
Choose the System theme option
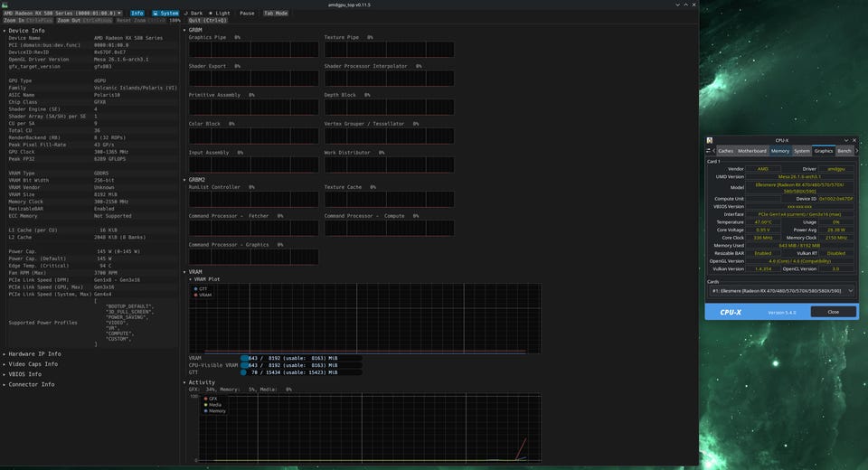[165, 13]
